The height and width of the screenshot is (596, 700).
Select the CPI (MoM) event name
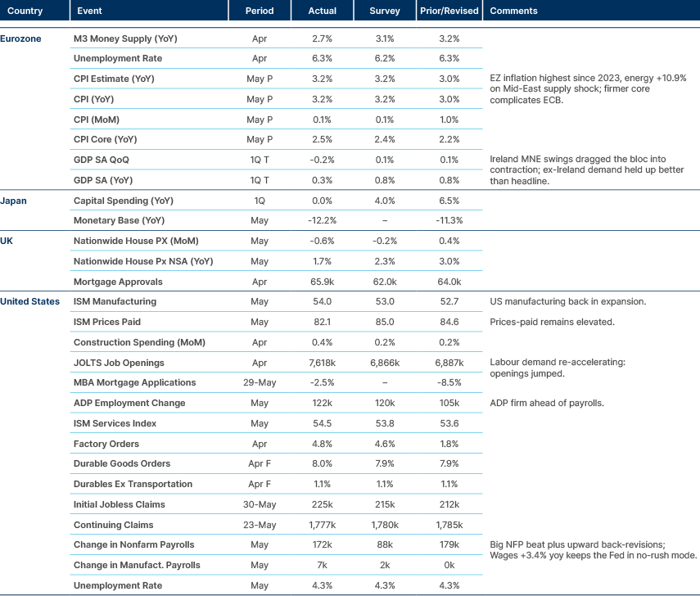97,120
